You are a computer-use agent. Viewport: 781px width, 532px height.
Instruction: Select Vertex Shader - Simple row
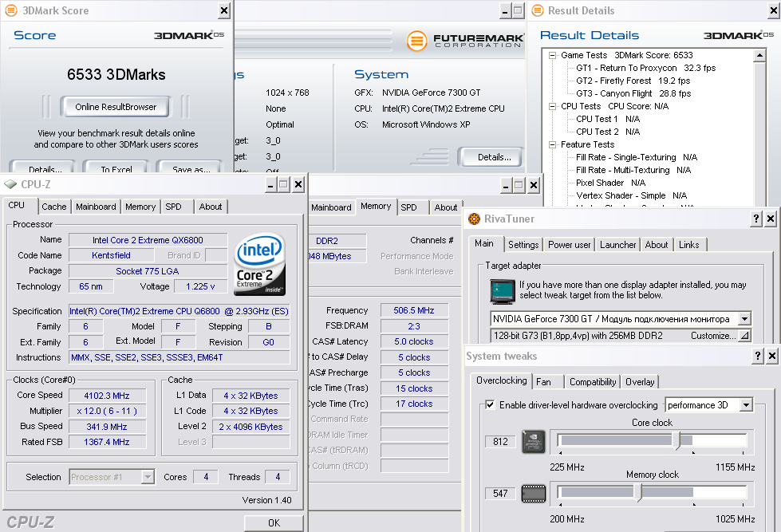[x=631, y=195]
